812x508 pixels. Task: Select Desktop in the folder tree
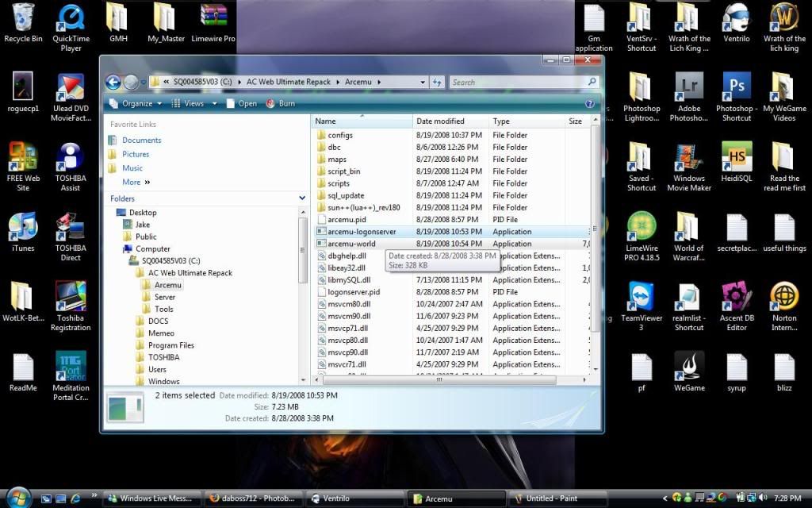coord(143,213)
